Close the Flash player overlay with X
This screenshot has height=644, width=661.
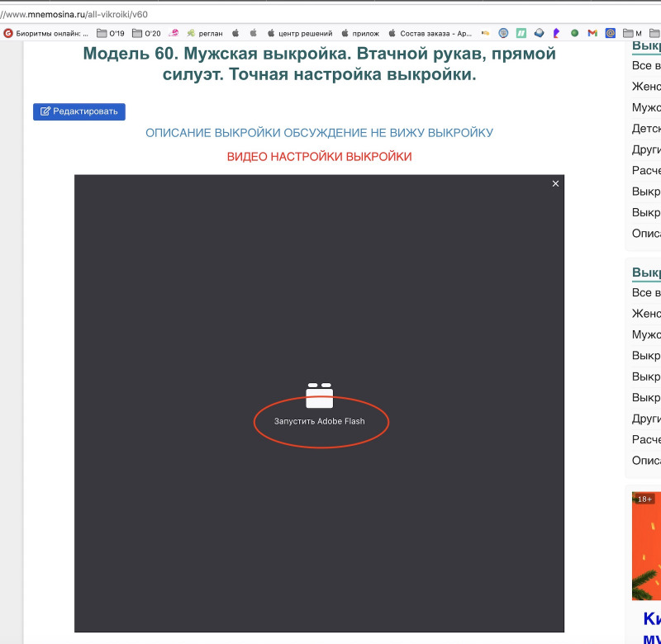coord(555,183)
